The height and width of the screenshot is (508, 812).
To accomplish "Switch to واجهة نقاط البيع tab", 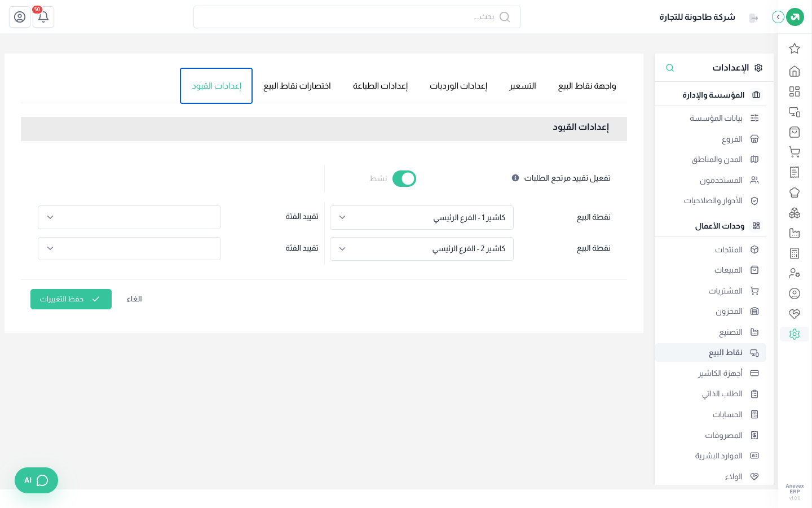I will (587, 86).
